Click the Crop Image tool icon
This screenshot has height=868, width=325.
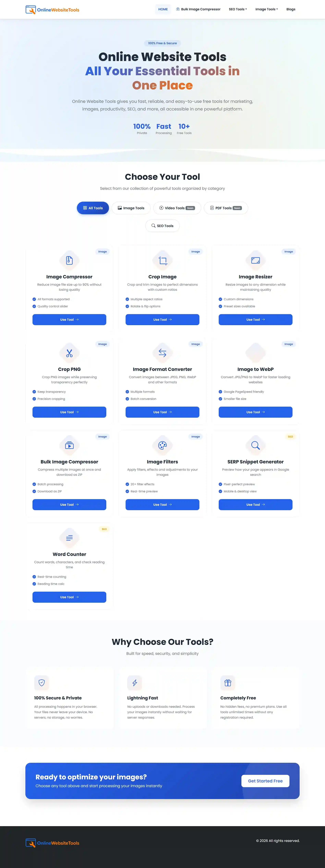point(163,261)
